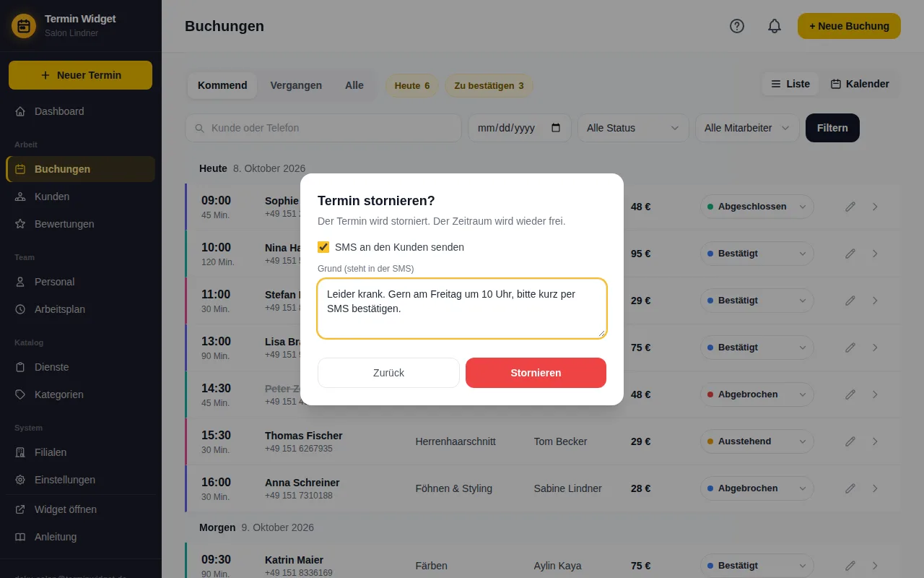Open the date picker calendar icon
The image size is (924, 578).
(556, 128)
